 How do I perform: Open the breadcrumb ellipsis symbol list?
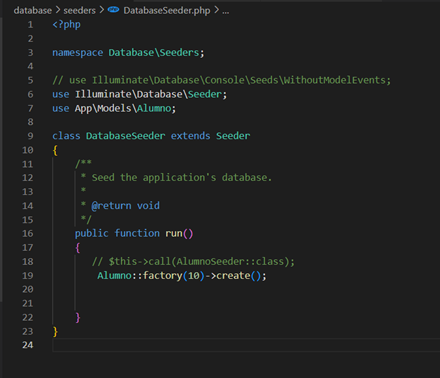coord(226,11)
